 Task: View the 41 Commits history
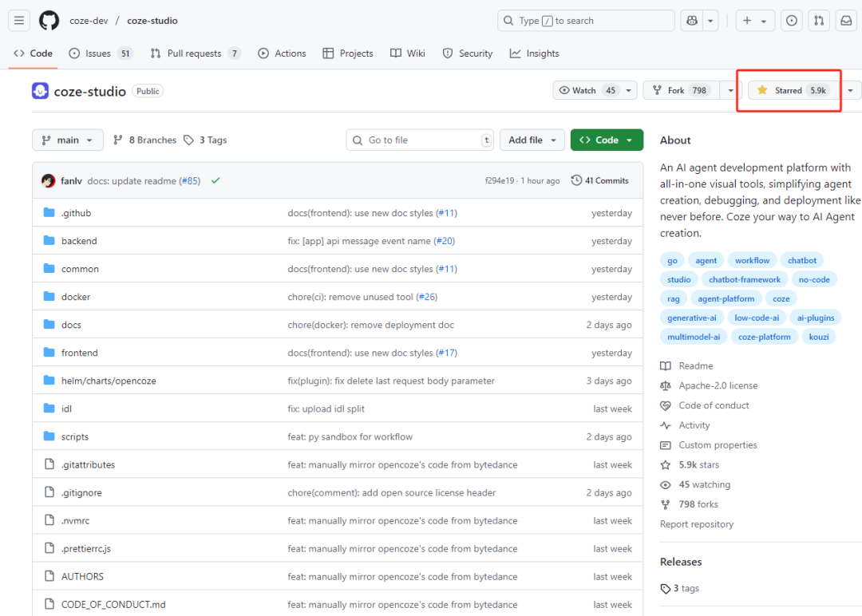pos(599,181)
